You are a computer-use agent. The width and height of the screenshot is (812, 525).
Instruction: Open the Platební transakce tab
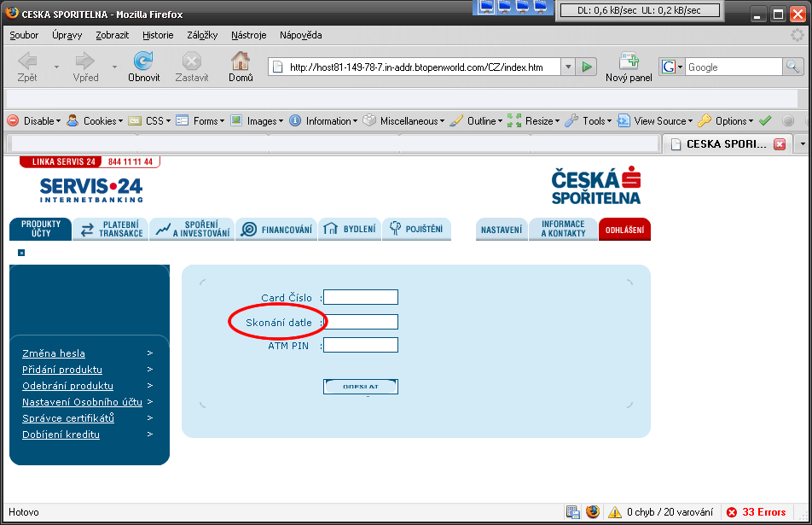click(x=110, y=229)
